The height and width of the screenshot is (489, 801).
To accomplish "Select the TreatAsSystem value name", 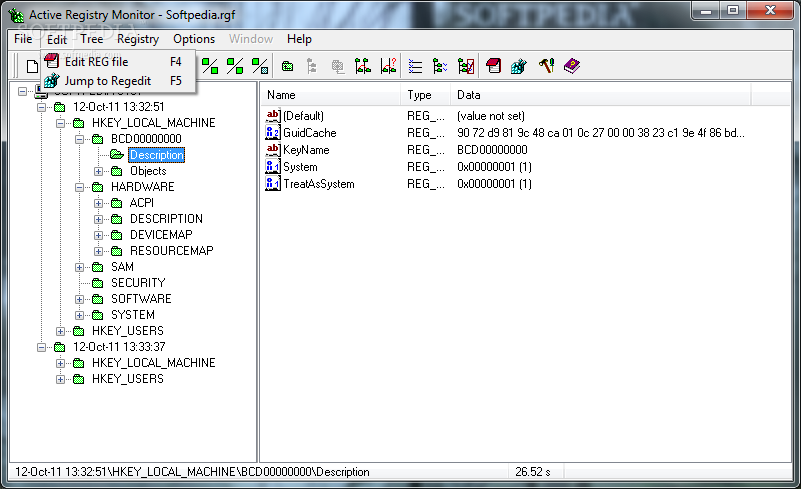I will pos(319,184).
